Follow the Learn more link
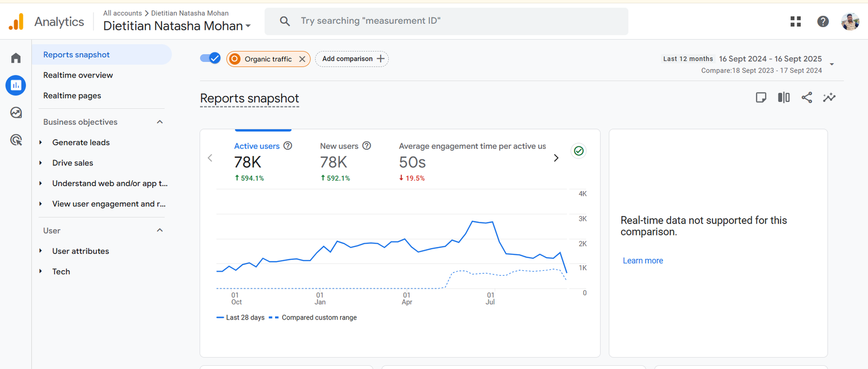Screen dimensions: 868x369 [x=642, y=261]
